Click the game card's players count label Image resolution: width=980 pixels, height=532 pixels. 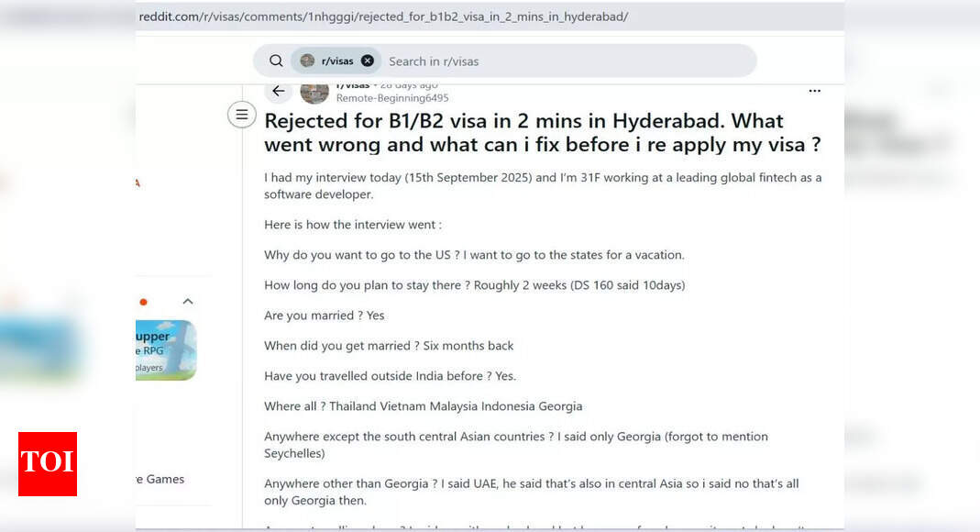click(x=149, y=368)
